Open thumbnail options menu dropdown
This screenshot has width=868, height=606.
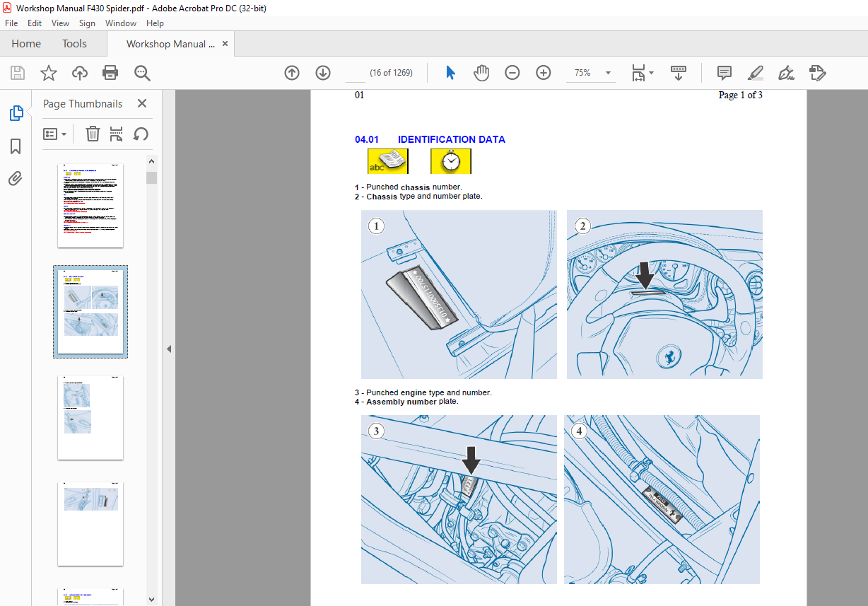(54, 134)
